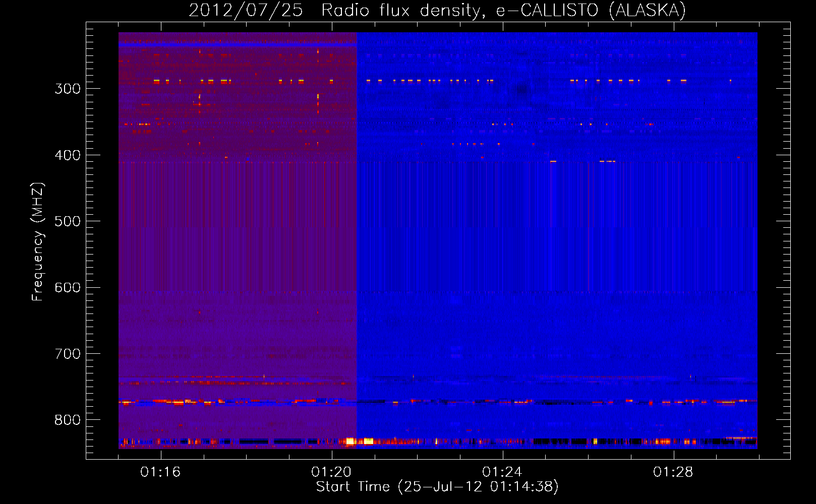Click the 400 frequency tick label
Image resolution: width=816 pixels, height=504 pixels.
click(68, 155)
